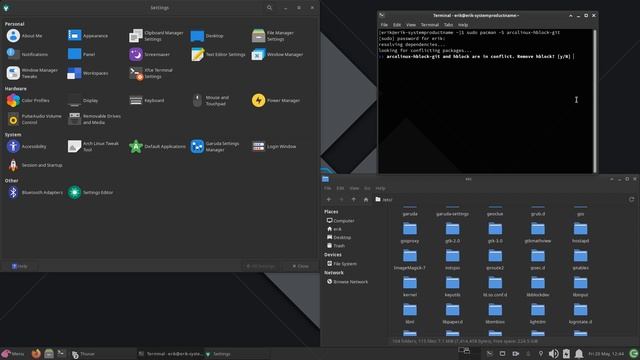Open Tabs menu in Terminal window
This screenshot has height=360, width=640.
448,25
